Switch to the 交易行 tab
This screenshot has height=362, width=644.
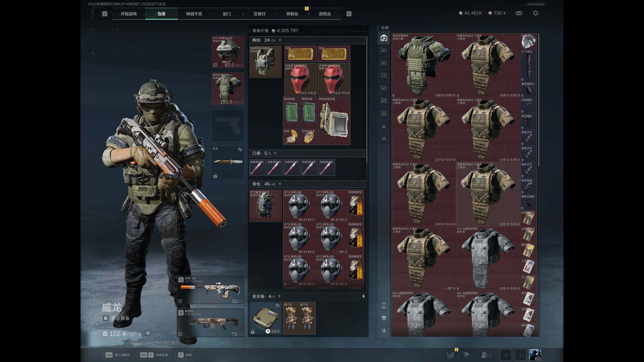click(x=259, y=14)
